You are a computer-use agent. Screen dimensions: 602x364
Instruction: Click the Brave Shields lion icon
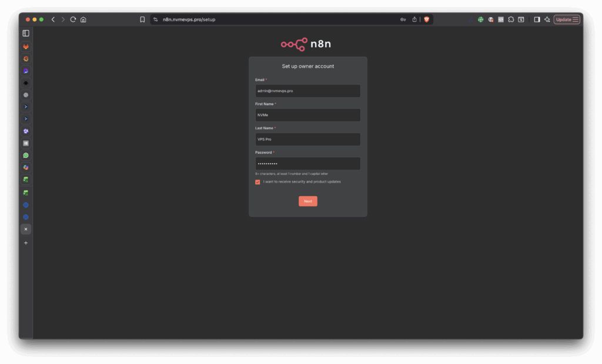426,19
